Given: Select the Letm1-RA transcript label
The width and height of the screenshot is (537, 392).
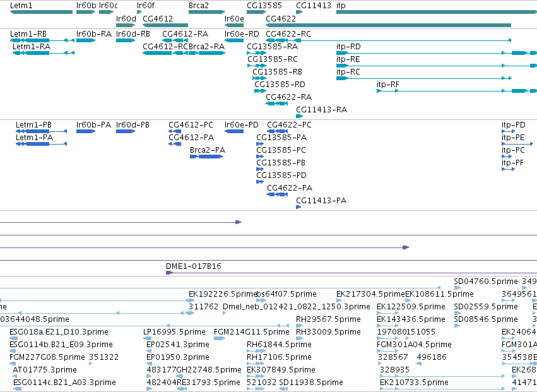Looking at the screenshot, I should pyautogui.click(x=32, y=46).
